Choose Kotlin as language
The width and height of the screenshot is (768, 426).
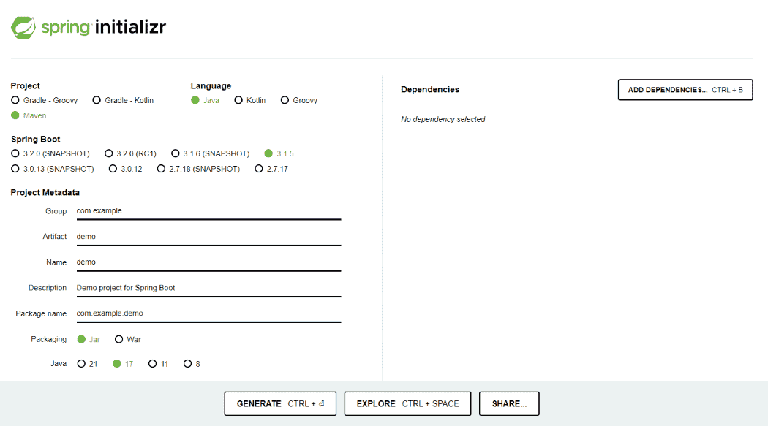click(250, 100)
